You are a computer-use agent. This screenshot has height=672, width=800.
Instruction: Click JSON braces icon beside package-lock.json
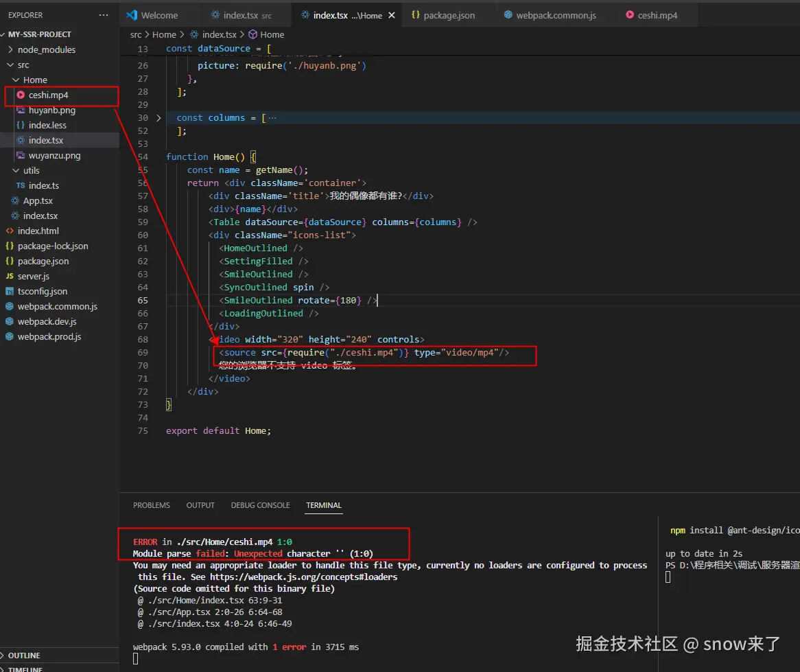coord(10,246)
